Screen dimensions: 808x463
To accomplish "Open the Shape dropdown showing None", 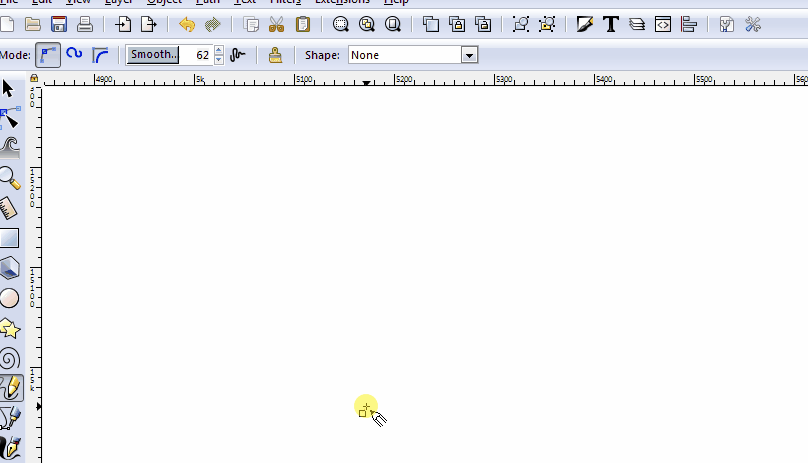I will coord(413,55).
